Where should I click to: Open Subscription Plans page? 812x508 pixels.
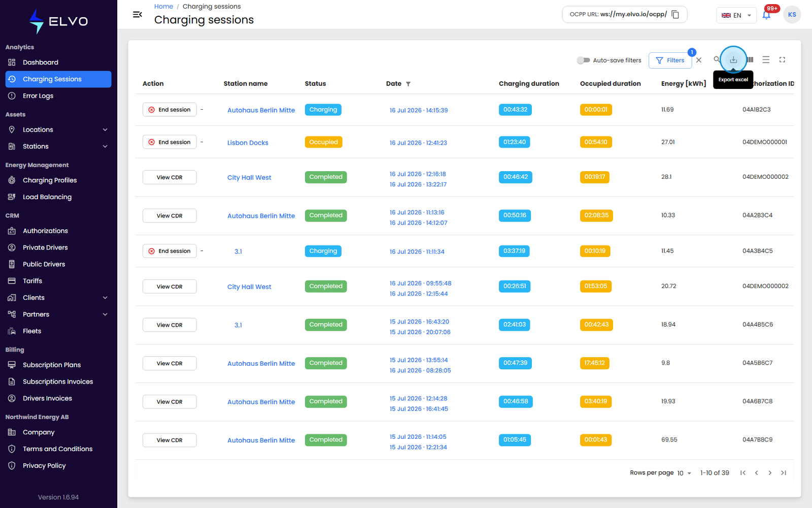[58, 365]
